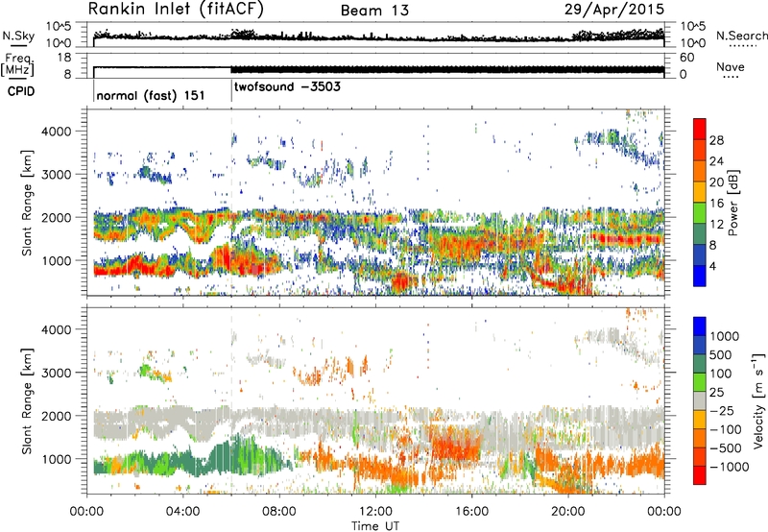The width and height of the screenshot is (768, 532).
Task: Click the velocity colorbar tick '1000'
Action: 725,336
